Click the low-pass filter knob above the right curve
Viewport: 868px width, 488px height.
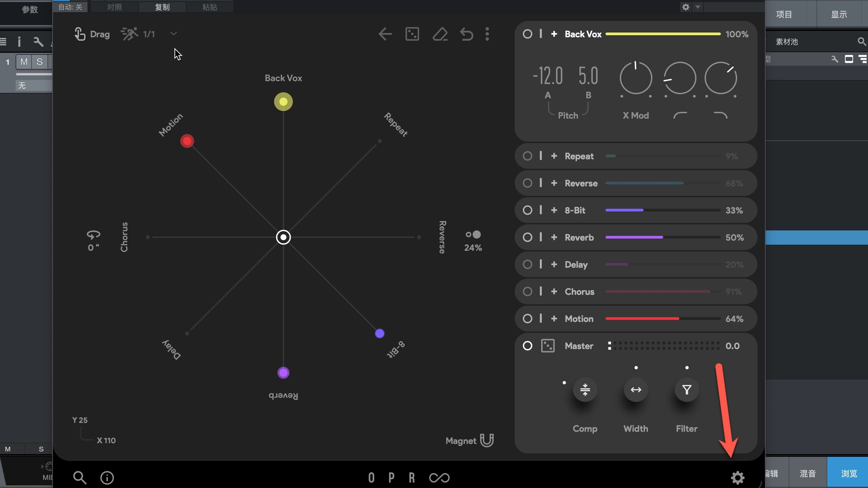point(721,78)
